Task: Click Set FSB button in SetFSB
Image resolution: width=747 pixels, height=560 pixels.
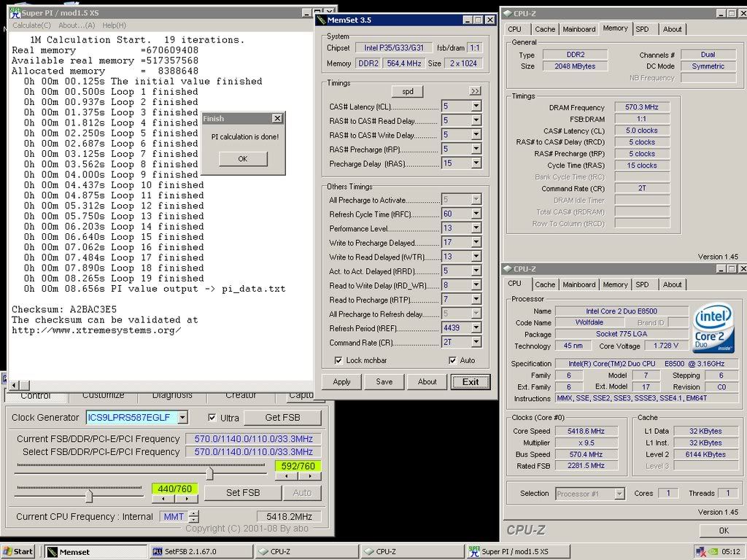Action: point(243,493)
